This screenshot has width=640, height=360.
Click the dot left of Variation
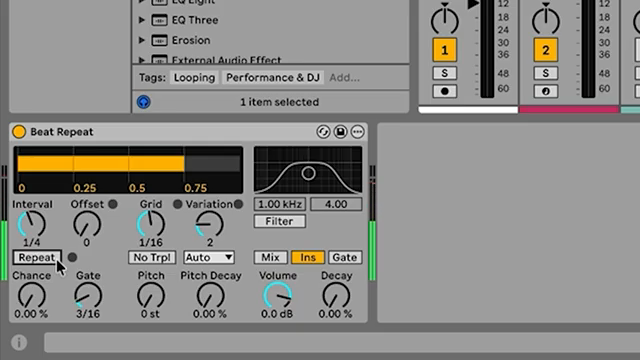pos(178,204)
